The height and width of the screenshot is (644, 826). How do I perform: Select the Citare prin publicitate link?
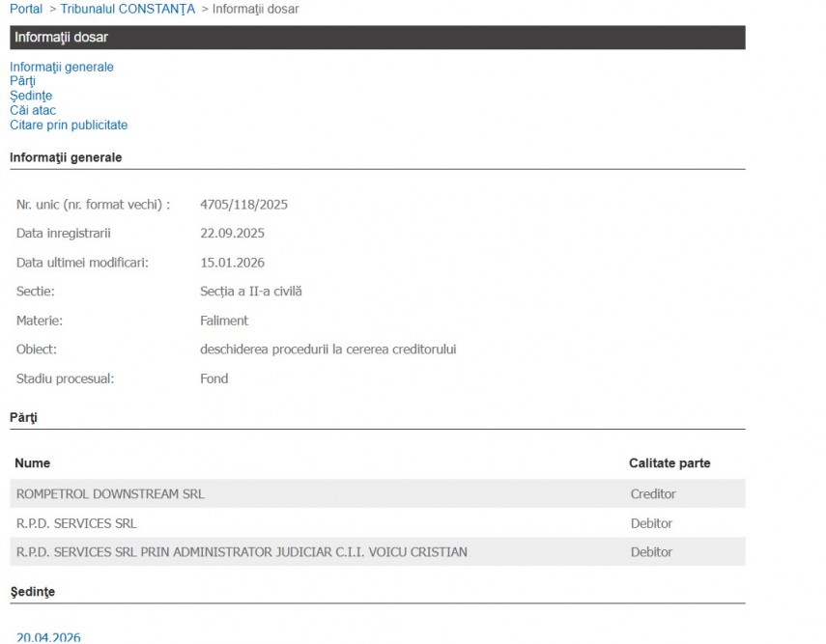(69, 125)
